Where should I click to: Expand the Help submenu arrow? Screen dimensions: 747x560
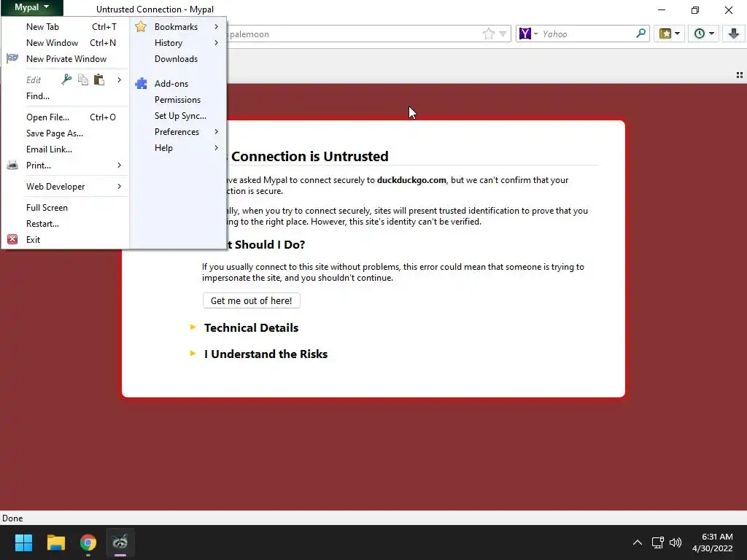[x=216, y=147]
